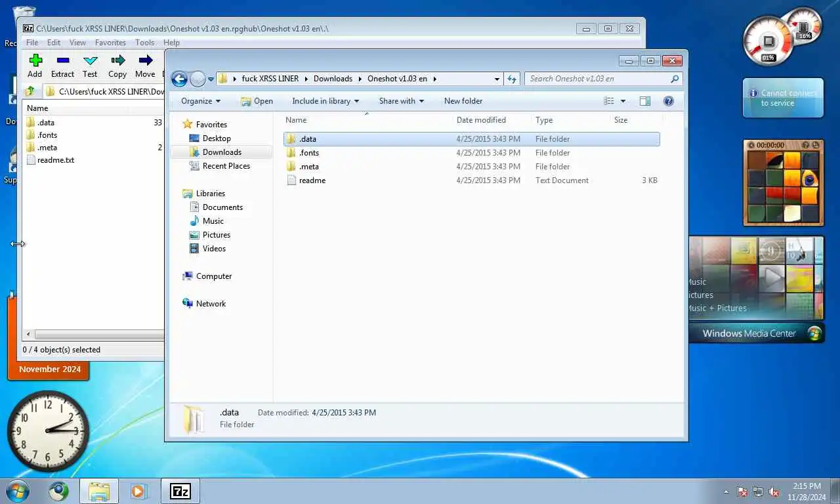Open the View menu in 7-Zip
The image size is (840, 504).
tap(77, 43)
